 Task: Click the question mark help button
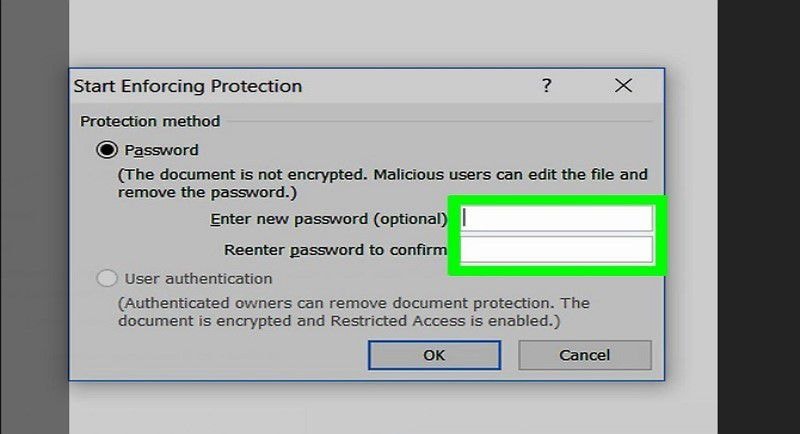[x=546, y=87]
